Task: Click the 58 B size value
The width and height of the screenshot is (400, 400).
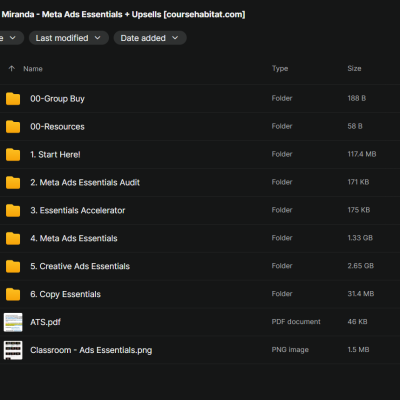Action: click(355, 126)
